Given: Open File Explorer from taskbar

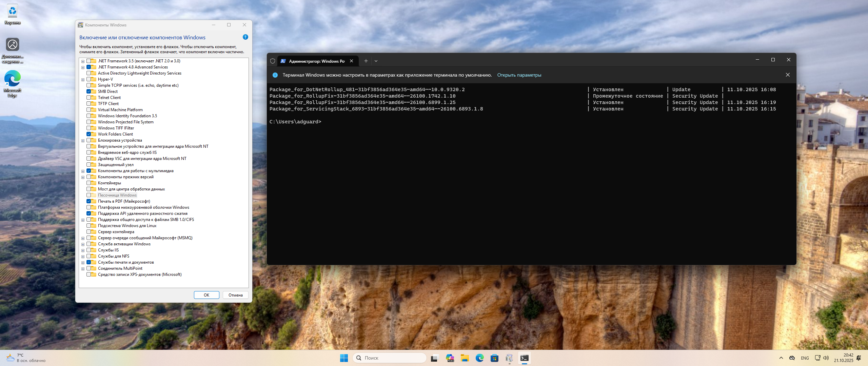Looking at the screenshot, I should click(465, 358).
